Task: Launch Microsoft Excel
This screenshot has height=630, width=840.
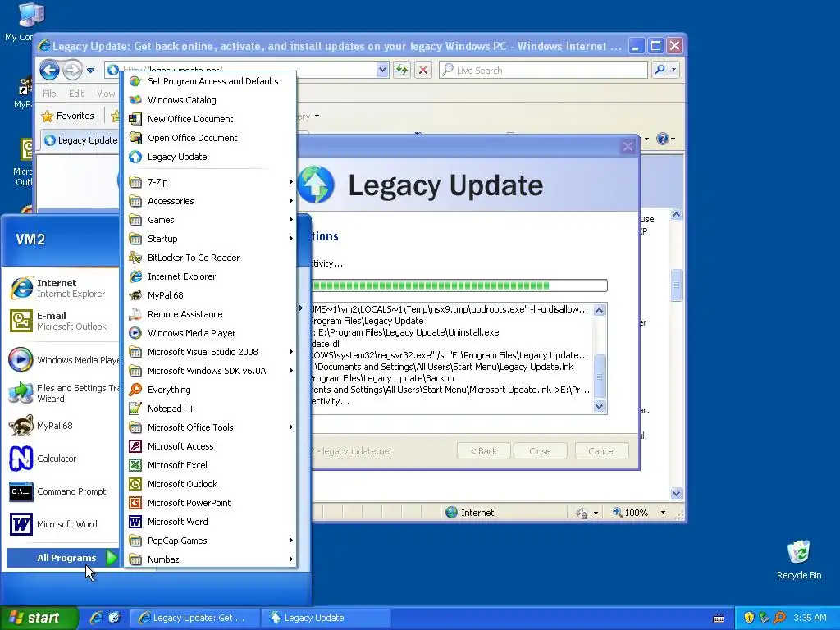Action: [210, 465]
